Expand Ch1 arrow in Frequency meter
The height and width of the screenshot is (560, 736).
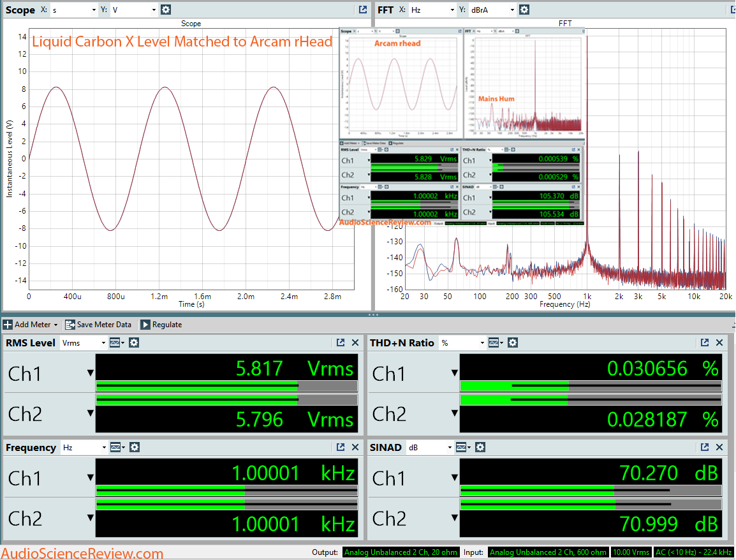pos(90,478)
